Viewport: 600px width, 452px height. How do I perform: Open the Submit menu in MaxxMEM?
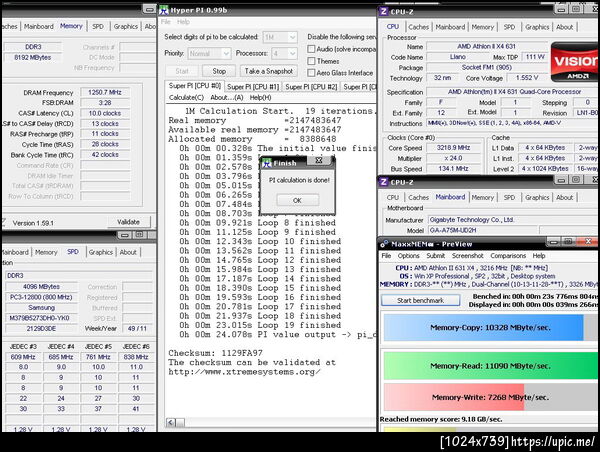[435, 256]
